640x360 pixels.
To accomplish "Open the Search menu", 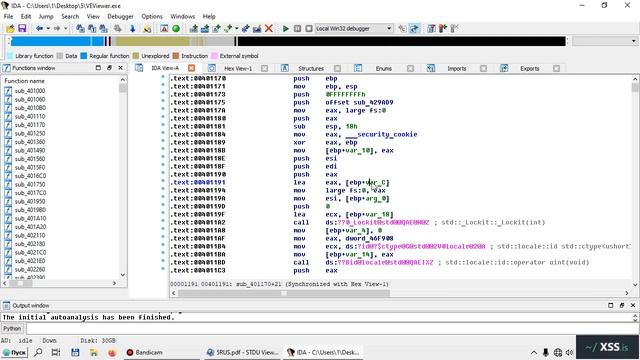I will tap(70, 16).
